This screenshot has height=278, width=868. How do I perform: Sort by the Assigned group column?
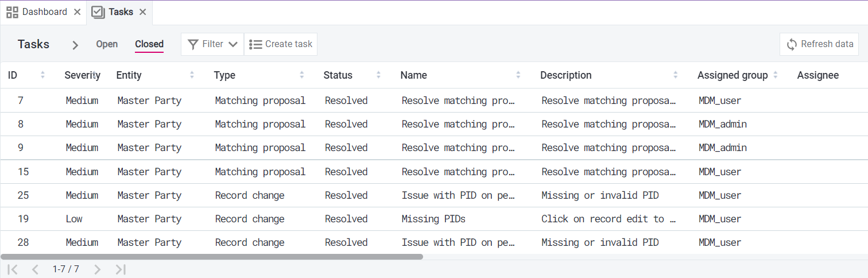[x=776, y=75]
